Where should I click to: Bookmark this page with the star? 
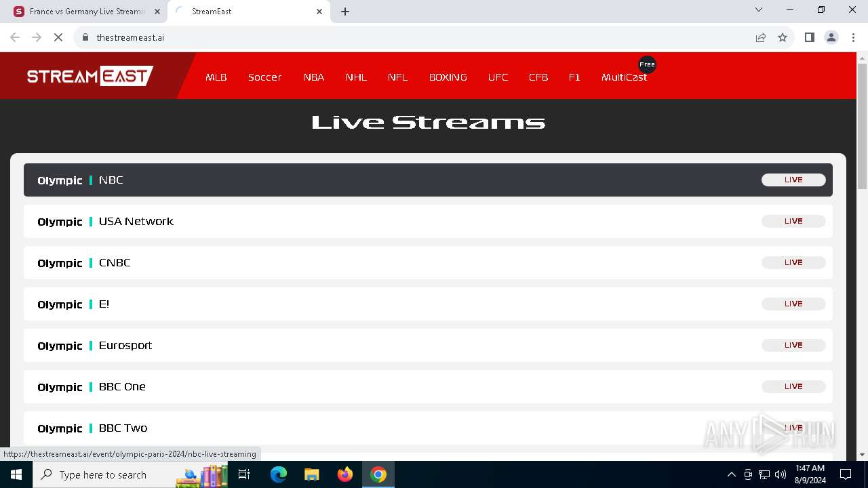coord(783,37)
